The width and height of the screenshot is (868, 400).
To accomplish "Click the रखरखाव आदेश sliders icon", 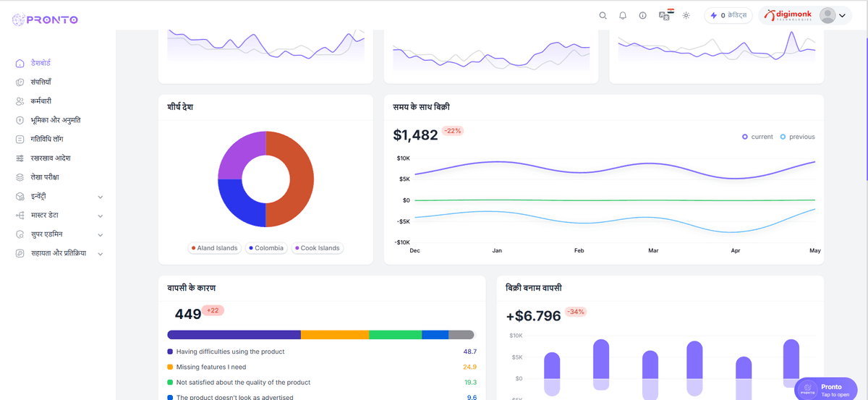I will click(x=20, y=158).
